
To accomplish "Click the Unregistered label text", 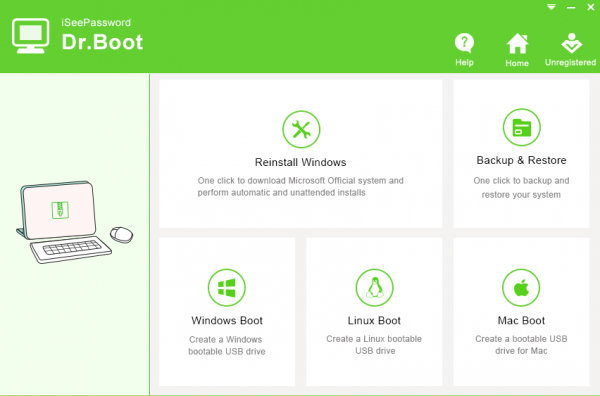I will (x=571, y=62).
